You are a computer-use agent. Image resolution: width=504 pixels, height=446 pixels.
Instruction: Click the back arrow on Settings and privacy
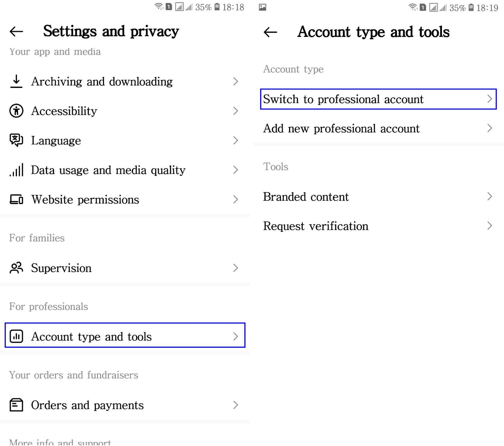16,31
